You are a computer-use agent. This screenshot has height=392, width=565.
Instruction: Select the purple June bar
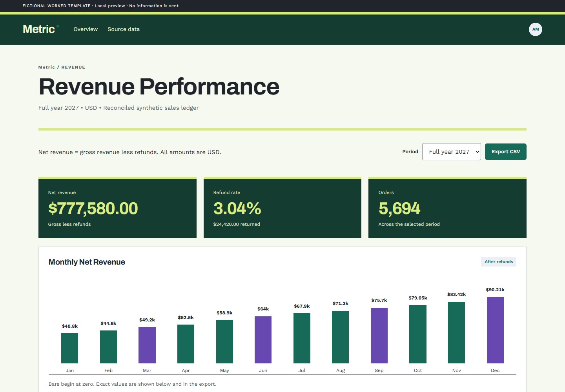[263, 340]
